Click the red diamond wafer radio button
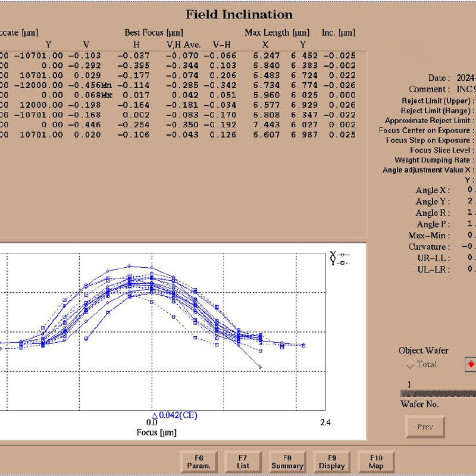 pyautogui.click(x=471, y=364)
